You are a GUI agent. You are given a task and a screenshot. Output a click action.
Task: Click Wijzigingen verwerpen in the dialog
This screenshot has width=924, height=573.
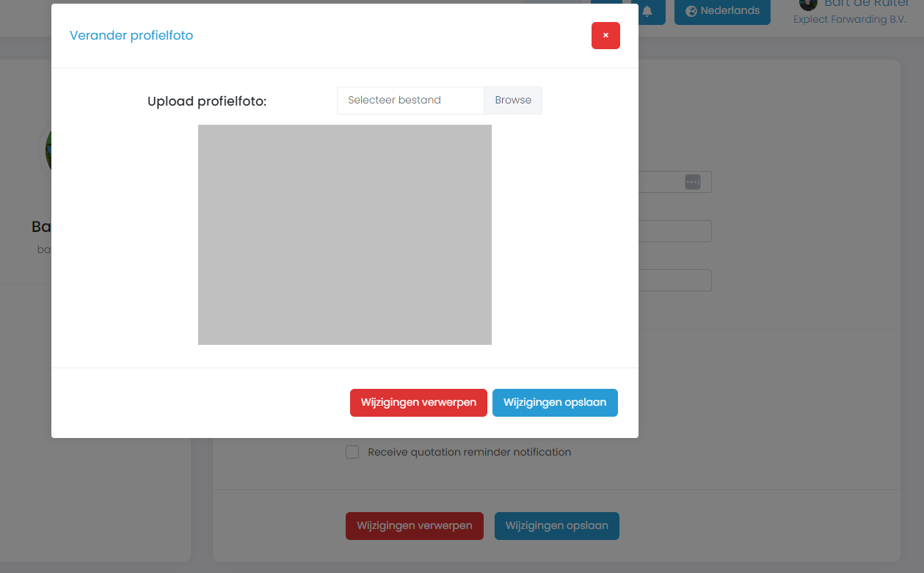[x=418, y=403]
